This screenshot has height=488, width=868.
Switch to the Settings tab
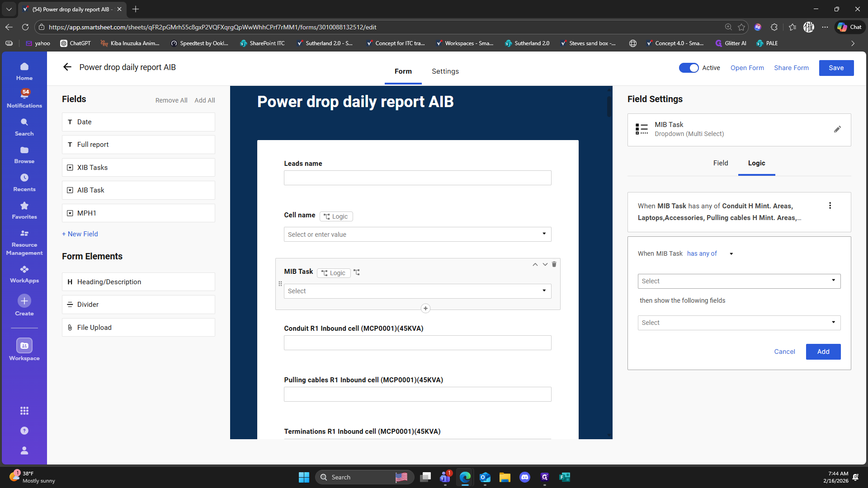(x=445, y=71)
